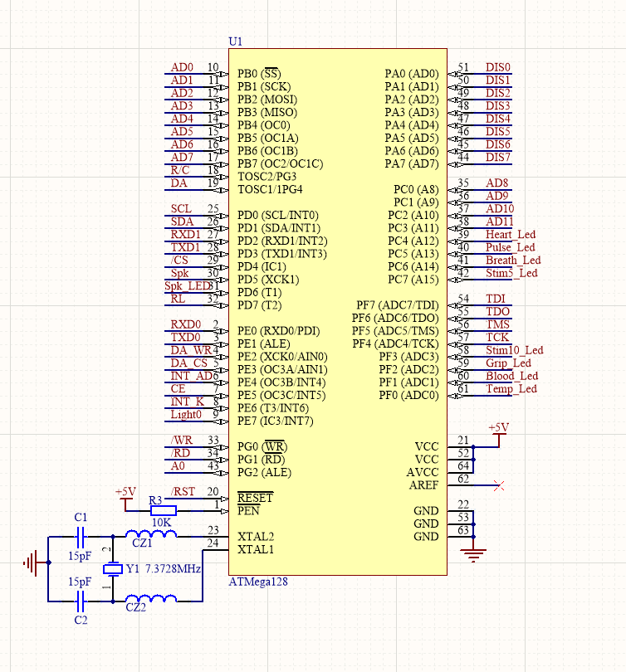Select the U1 designator label
This screenshot has height=672, width=626.
tap(236, 41)
